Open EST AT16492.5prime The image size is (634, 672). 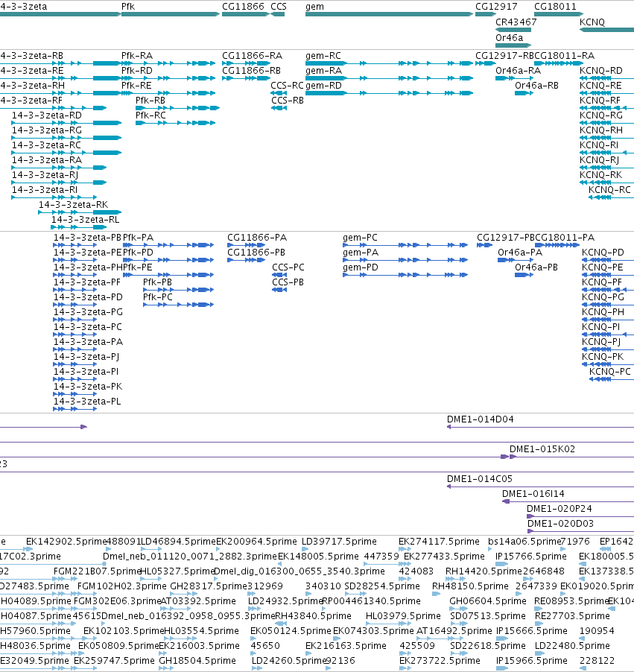pyautogui.click(x=454, y=631)
